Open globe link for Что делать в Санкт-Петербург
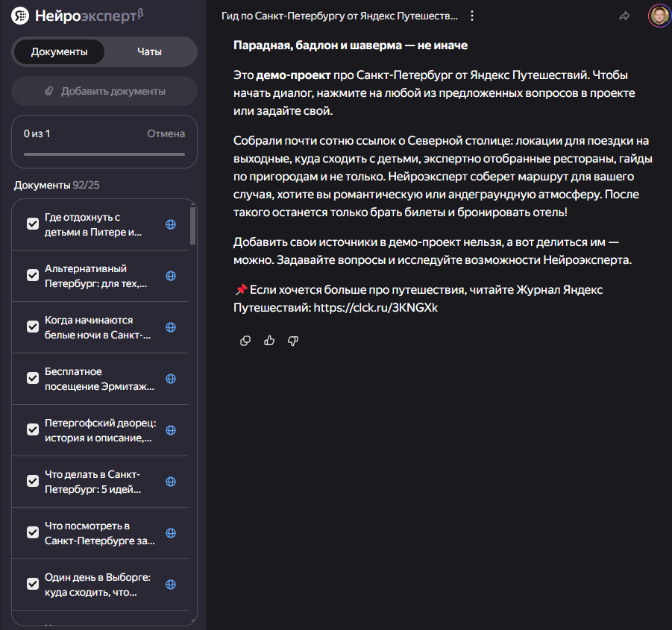Viewport: 672px width, 630px height. click(x=171, y=482)
